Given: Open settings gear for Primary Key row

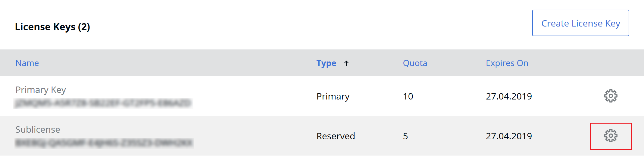Looking at the screenshot, I should 611,96.
